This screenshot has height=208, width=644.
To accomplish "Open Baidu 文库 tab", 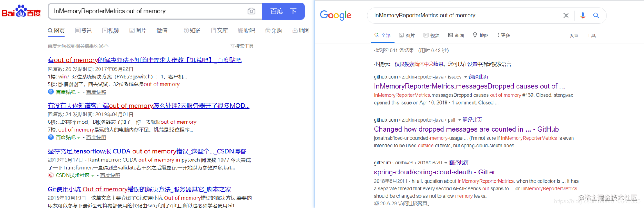I will pyautogui.click(x=219, y=31).
